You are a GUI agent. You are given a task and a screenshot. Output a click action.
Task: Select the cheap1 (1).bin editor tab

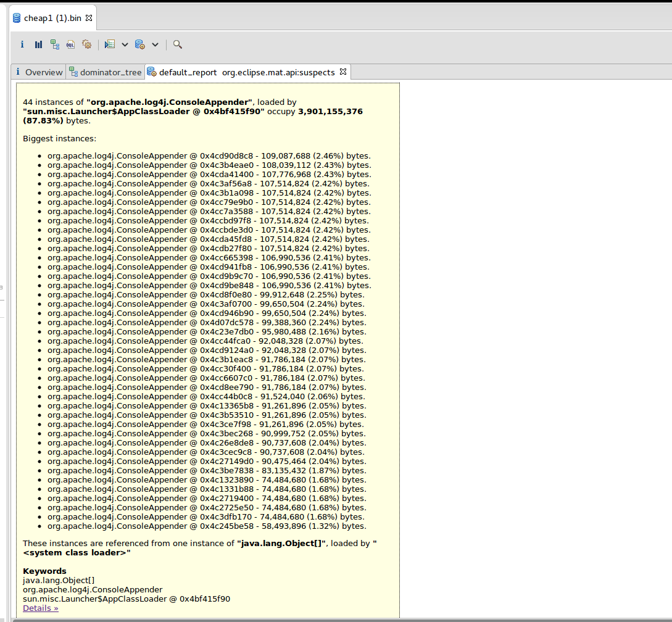[52, 18]
